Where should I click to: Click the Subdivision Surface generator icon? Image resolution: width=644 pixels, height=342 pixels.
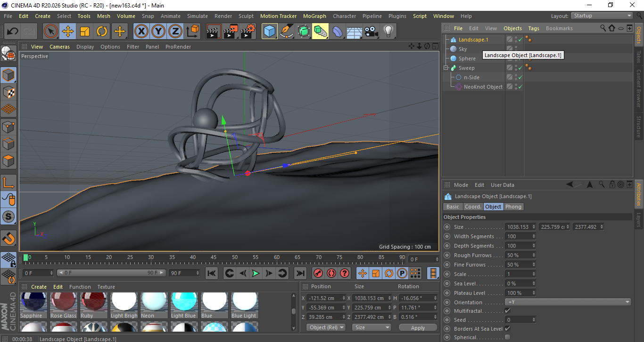coord(304,32)
